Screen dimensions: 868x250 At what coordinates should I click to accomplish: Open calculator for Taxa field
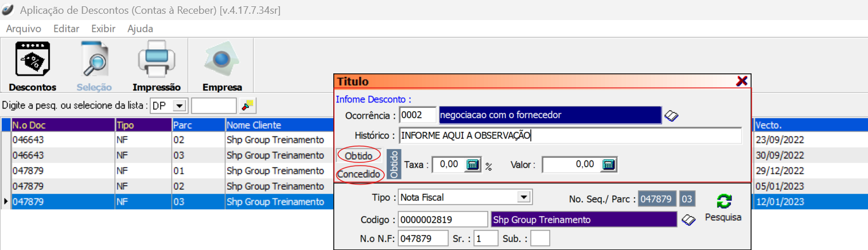(472, 165)
